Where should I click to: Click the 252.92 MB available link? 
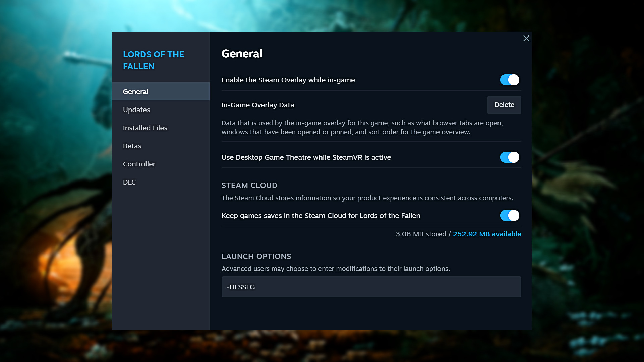(487, 234)
